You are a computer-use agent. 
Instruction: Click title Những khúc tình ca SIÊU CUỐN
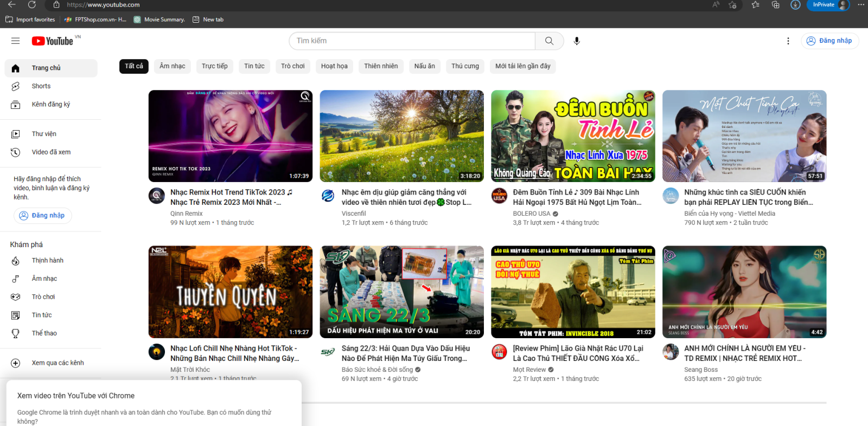click(748, 197)
